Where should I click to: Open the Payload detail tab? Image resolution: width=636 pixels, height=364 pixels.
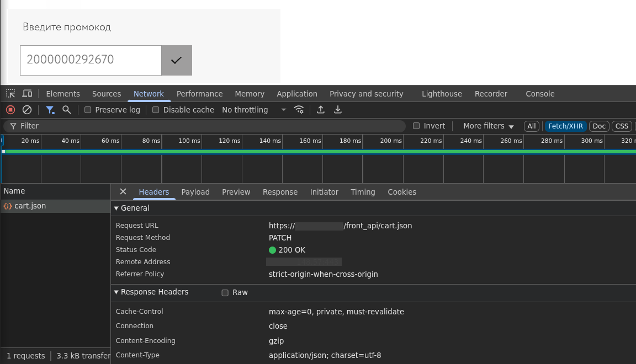(195, 192)
